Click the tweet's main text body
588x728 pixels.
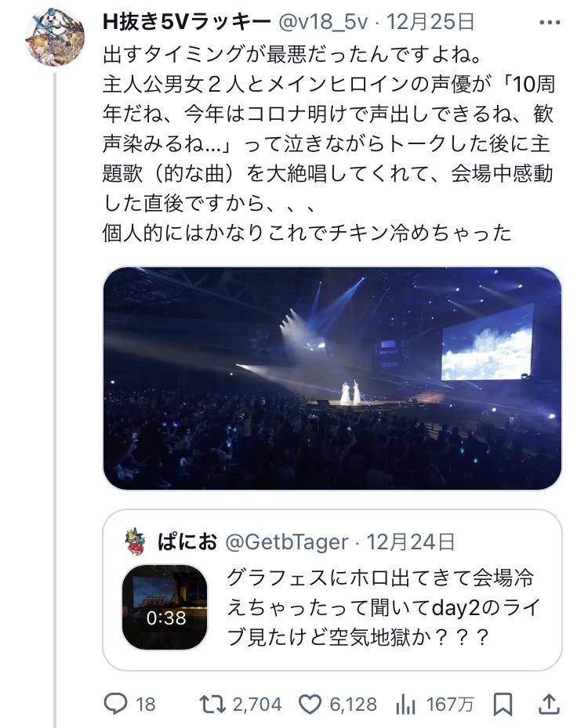point(328,144)
